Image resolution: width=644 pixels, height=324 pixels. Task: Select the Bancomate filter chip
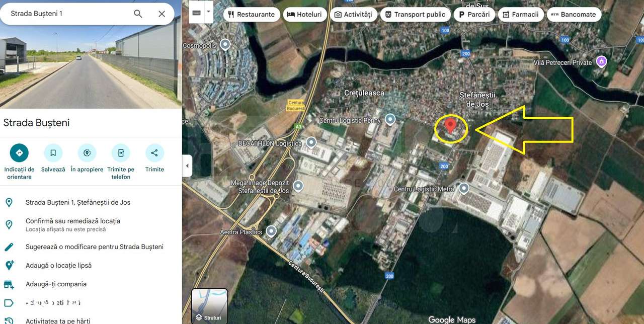click(x=574, y=15)
